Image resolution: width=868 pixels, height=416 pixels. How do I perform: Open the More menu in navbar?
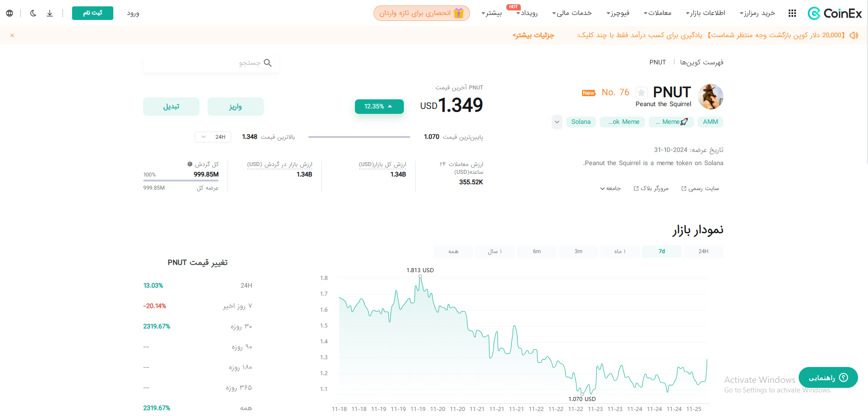click(491, 13)
